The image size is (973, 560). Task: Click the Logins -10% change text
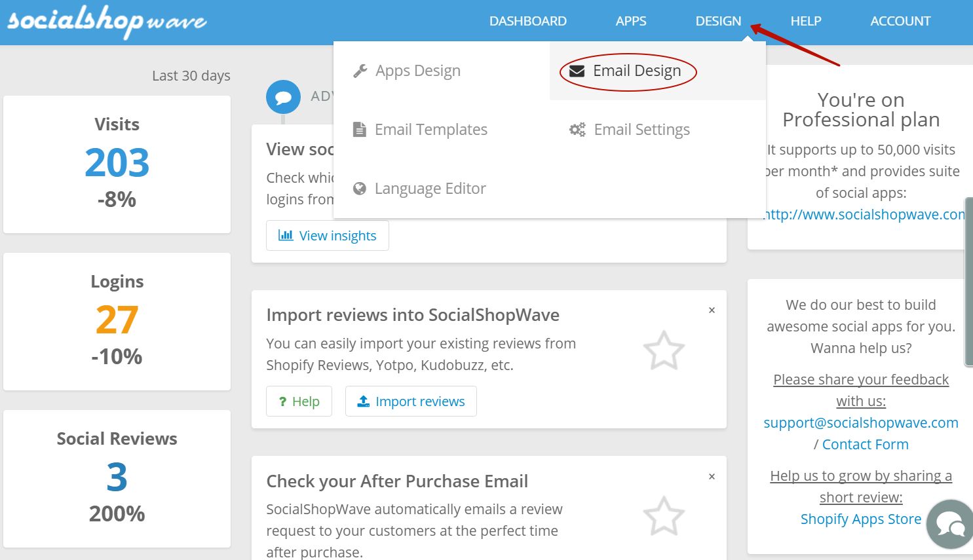click(117, 356)
